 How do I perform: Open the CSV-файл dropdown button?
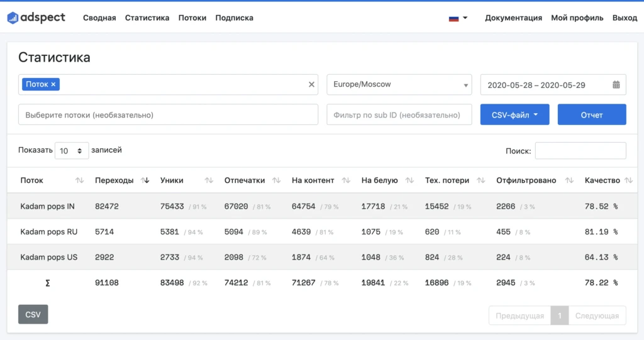point(514,114)
